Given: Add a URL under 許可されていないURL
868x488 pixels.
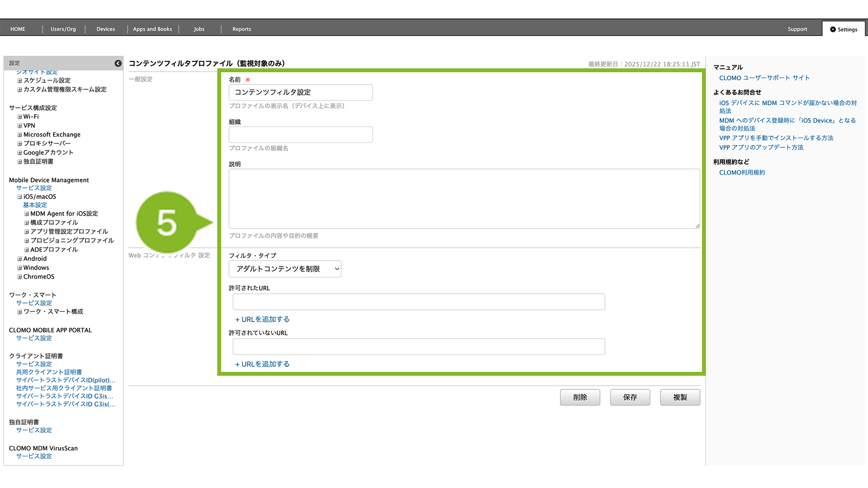Looking at the screenshot, I should 263,364.
